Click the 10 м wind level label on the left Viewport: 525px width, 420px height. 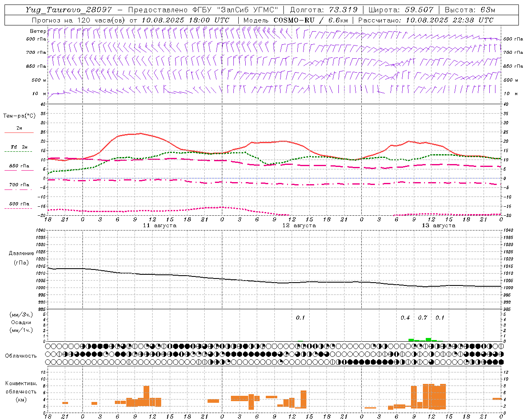pos(39,94)
